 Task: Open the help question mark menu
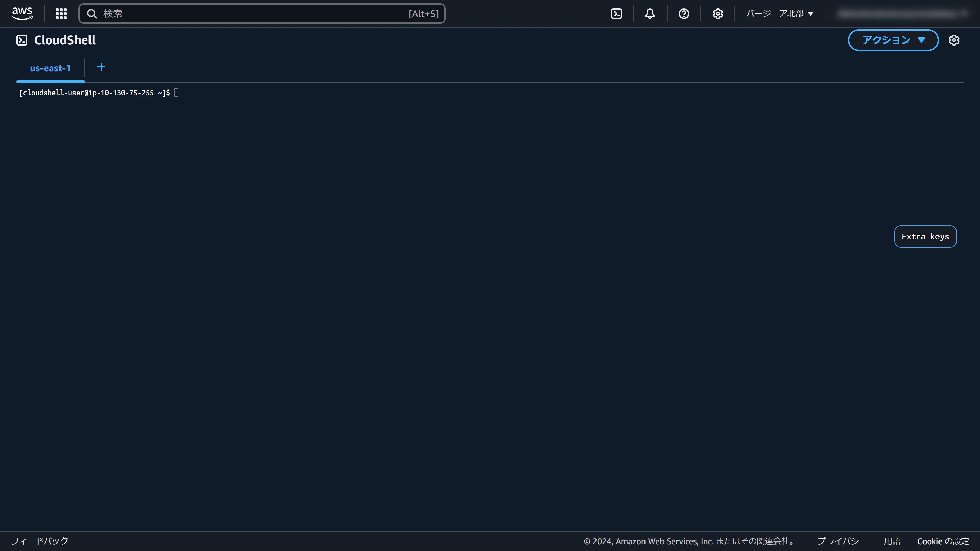click(x=684, y=14)
